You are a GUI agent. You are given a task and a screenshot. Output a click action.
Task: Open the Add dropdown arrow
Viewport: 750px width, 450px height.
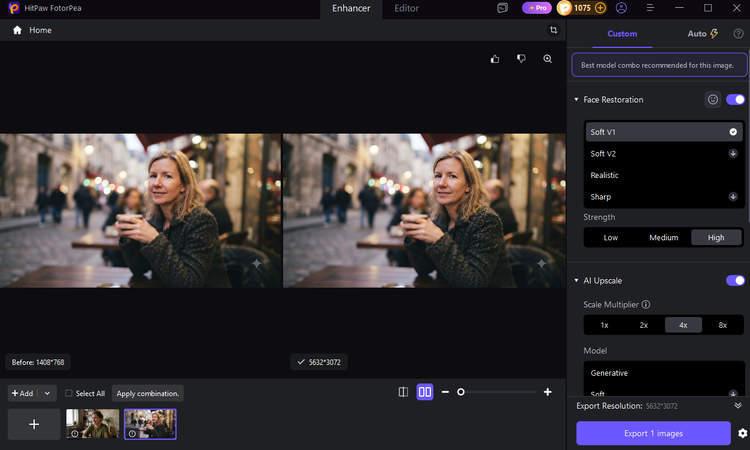pos(47,393)
